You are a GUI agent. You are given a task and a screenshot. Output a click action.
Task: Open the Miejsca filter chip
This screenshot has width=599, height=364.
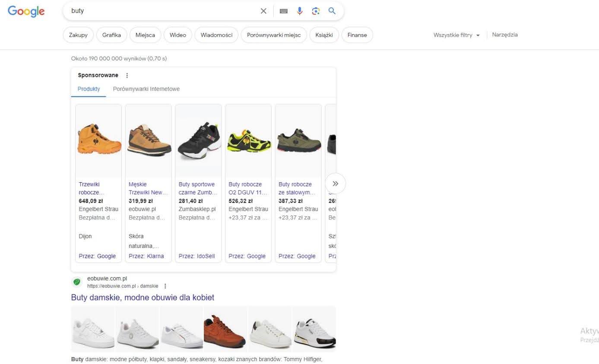tap(145, 35)
